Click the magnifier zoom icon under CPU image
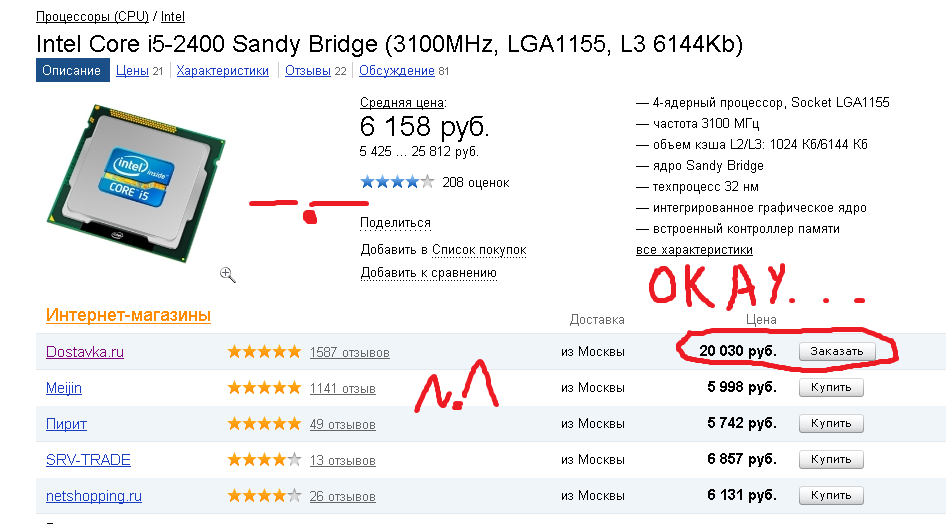 228,274
